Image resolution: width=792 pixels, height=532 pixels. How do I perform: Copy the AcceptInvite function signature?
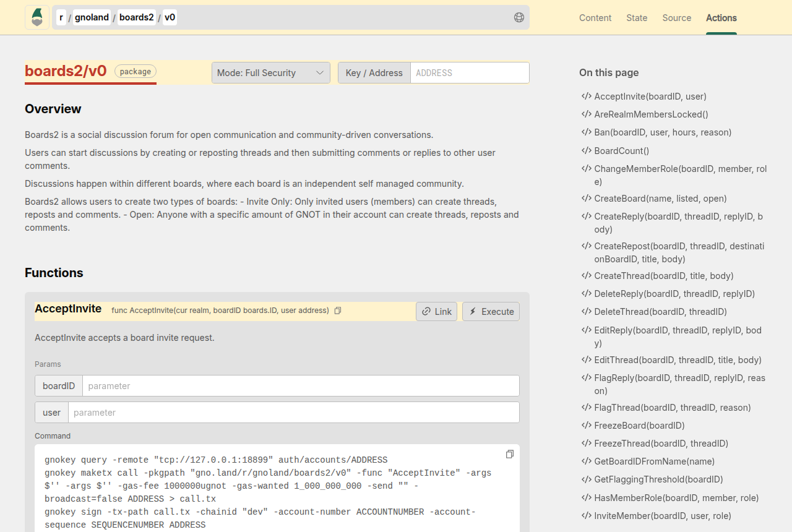[338, 311]
